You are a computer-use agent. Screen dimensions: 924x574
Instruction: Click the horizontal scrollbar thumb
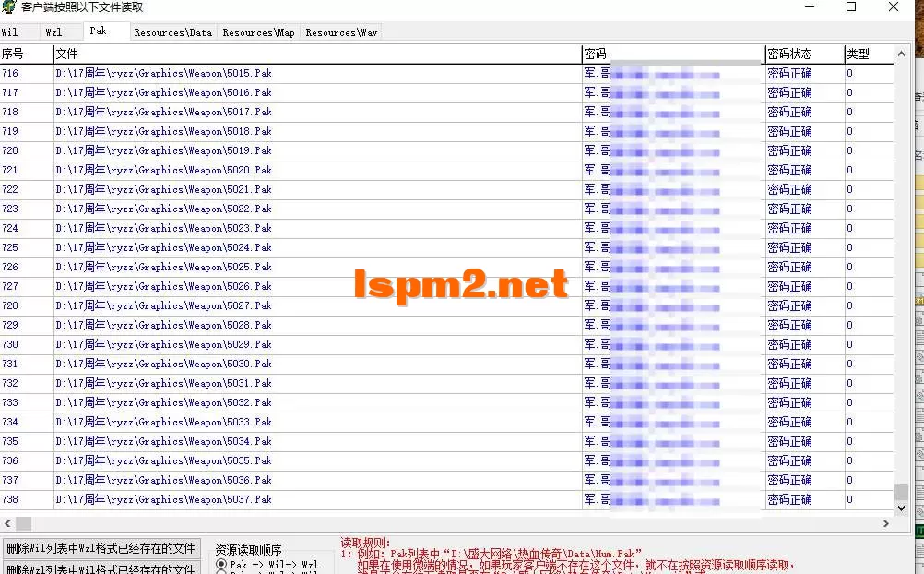pyautogui.click(x=24, y=523)
